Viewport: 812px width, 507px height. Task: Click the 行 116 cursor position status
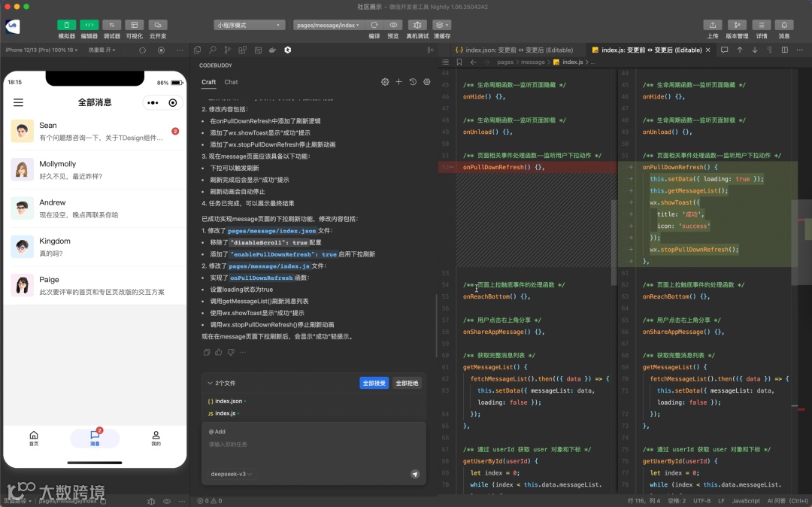coord(644,501)
